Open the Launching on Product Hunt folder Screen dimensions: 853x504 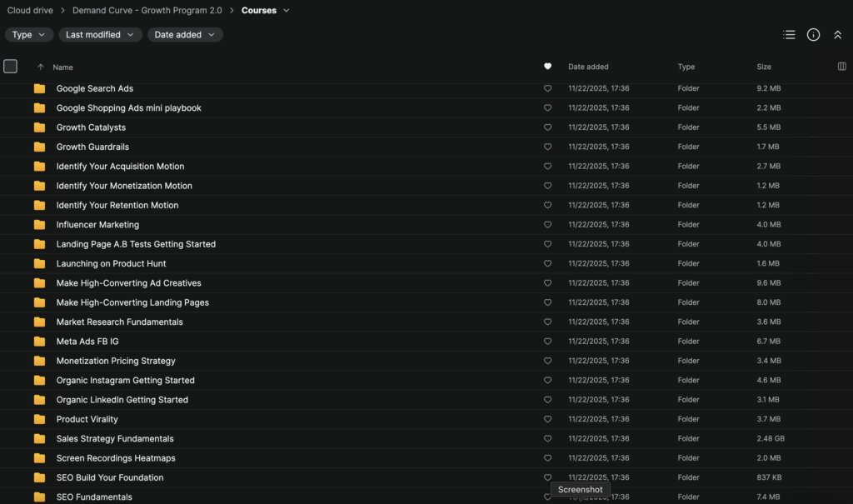pos(111,263)
